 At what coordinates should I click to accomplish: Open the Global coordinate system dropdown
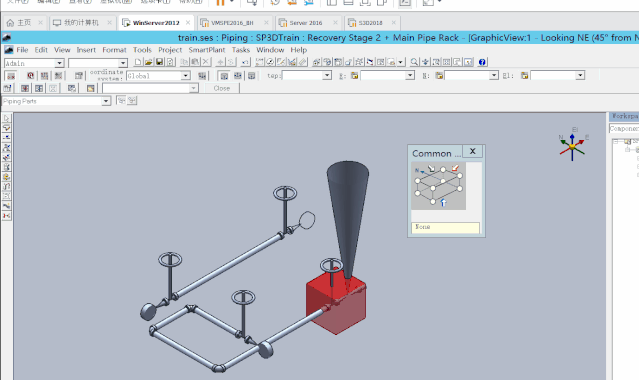[x=185, y=76]
